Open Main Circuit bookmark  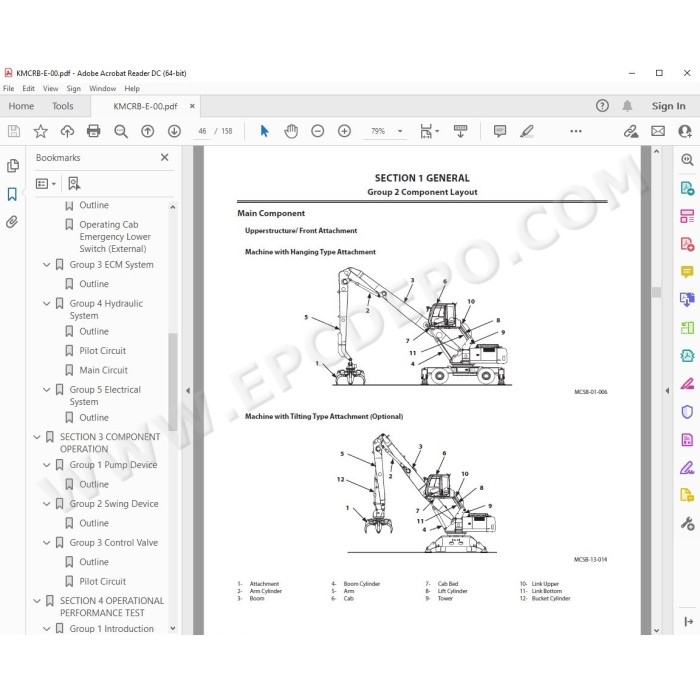point(104,370)
